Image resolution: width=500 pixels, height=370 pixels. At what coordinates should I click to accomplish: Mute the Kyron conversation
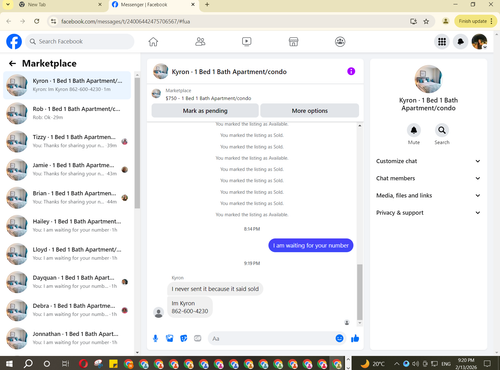point(414,130)
